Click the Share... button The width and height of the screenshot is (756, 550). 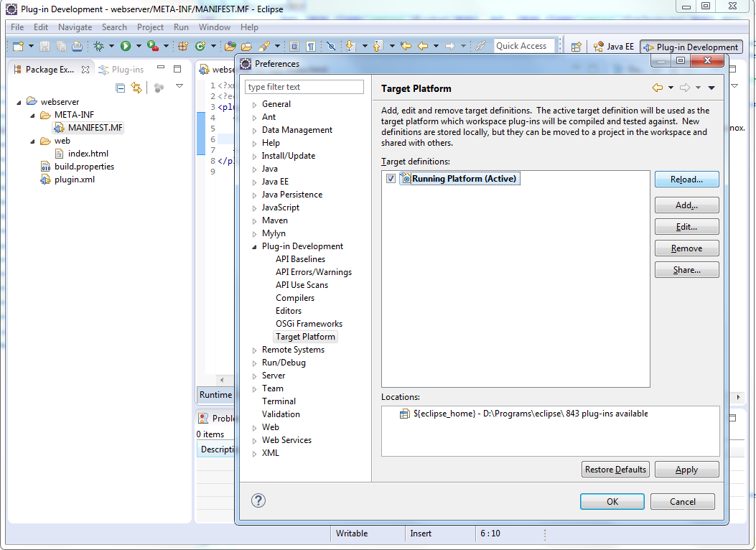click(686, 270)
